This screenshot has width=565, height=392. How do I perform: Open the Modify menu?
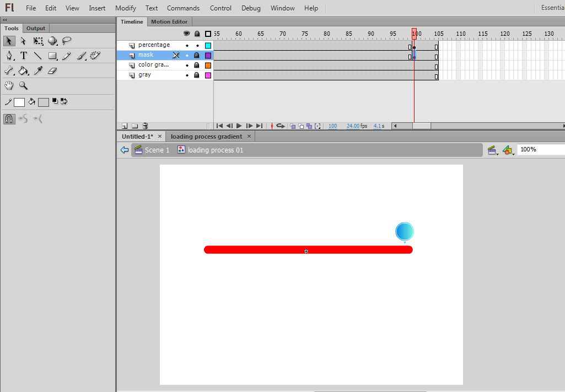pyautogui.click(x=125, y=8)
